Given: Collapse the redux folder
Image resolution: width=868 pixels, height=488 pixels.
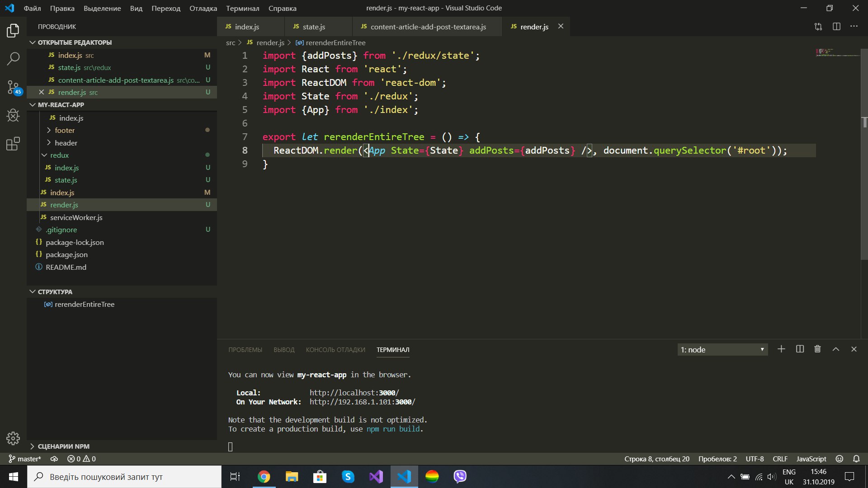Looking at the screenshot, I should click(x=59, y=155).
